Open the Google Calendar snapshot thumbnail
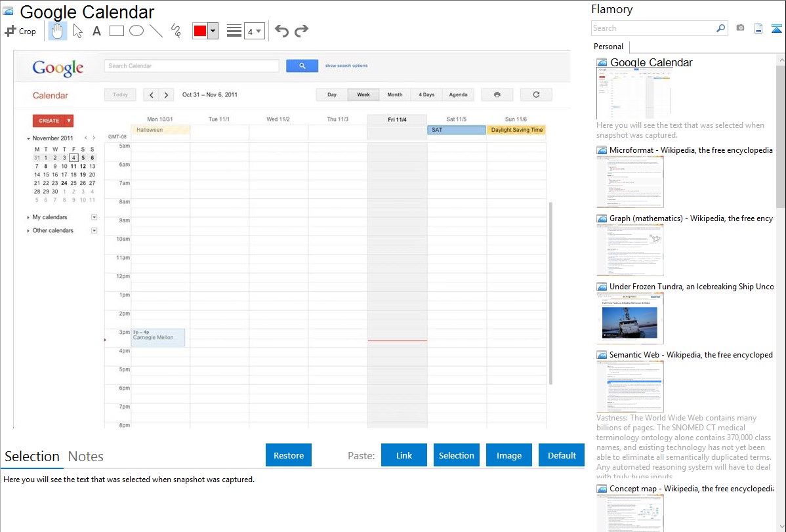Screen dimensions: 786x532 pyautogui.click(x=634, y=94)
